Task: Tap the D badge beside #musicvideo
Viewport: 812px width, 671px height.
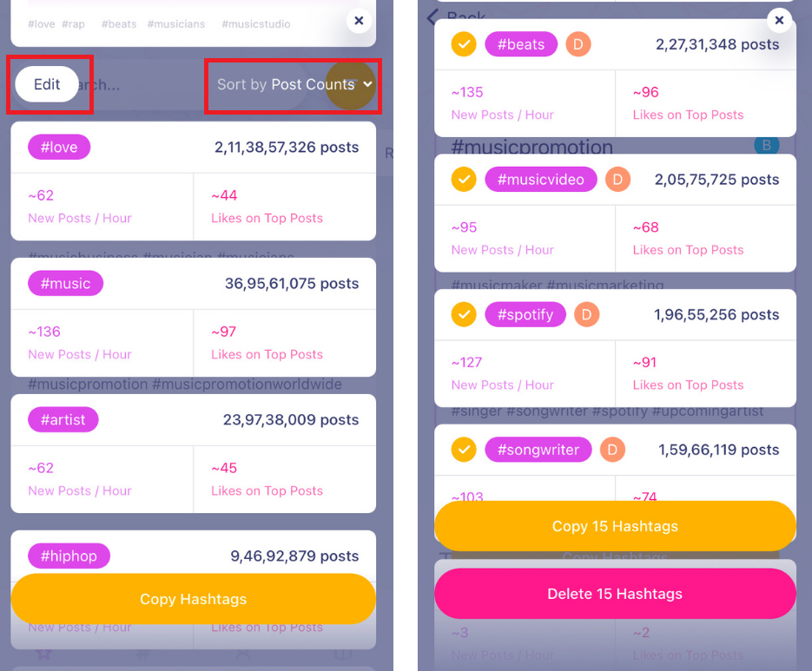Action: (617, 180)
